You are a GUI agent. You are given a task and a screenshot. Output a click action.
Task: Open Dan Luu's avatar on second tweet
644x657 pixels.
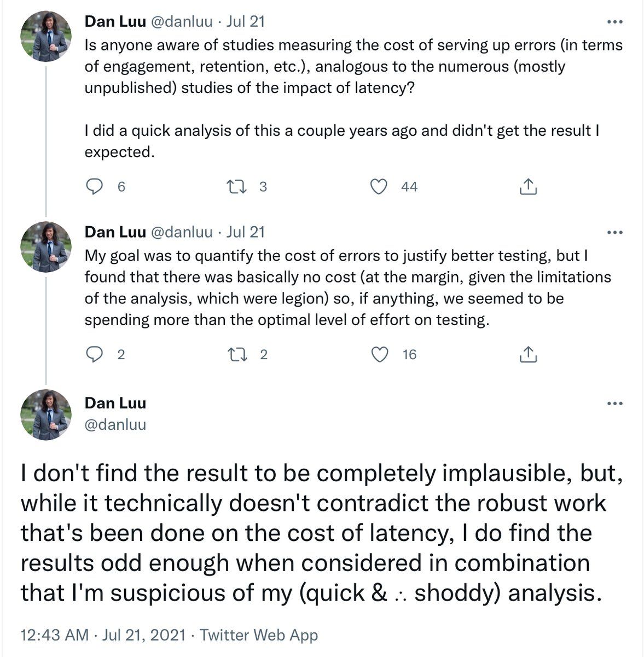tap(46, 246)
